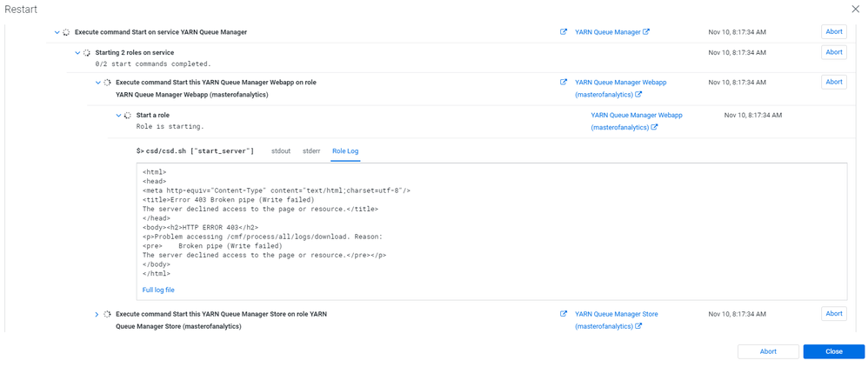This screenshot has width=868, height=367.
Task: Click the Restart dialog title
Action: pos(21,10)
